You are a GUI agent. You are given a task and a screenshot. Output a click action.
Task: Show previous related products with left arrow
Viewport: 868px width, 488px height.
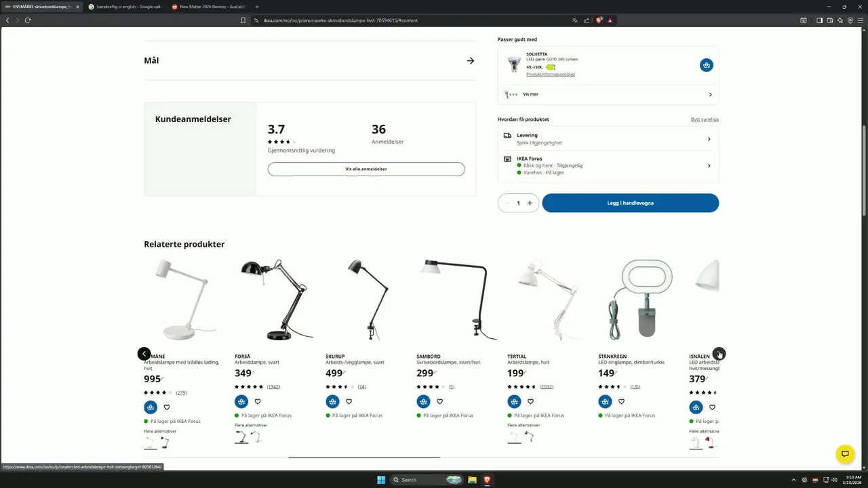tap(144, 354)
